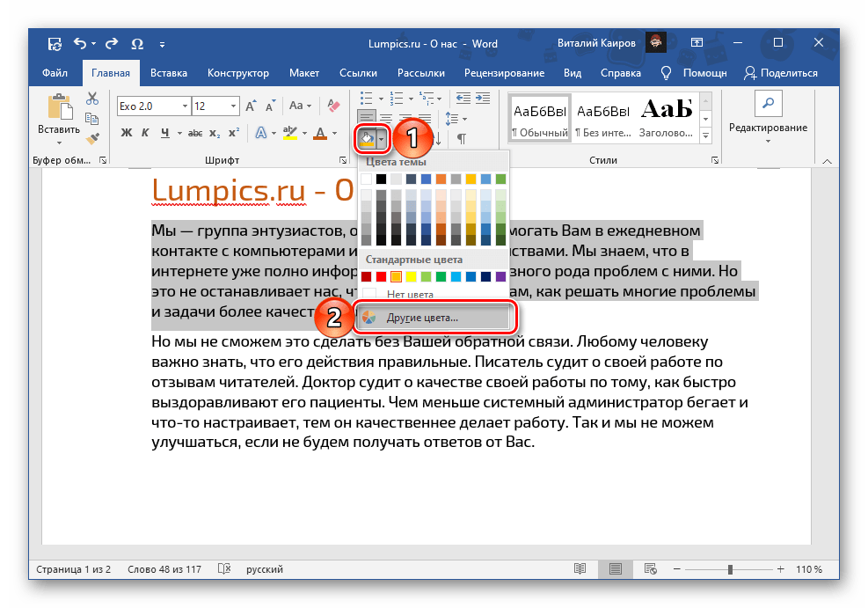This screenshot has width=868, height=608.
Task: Toggle underline (Ч) formatting
Action: point(165,133)
